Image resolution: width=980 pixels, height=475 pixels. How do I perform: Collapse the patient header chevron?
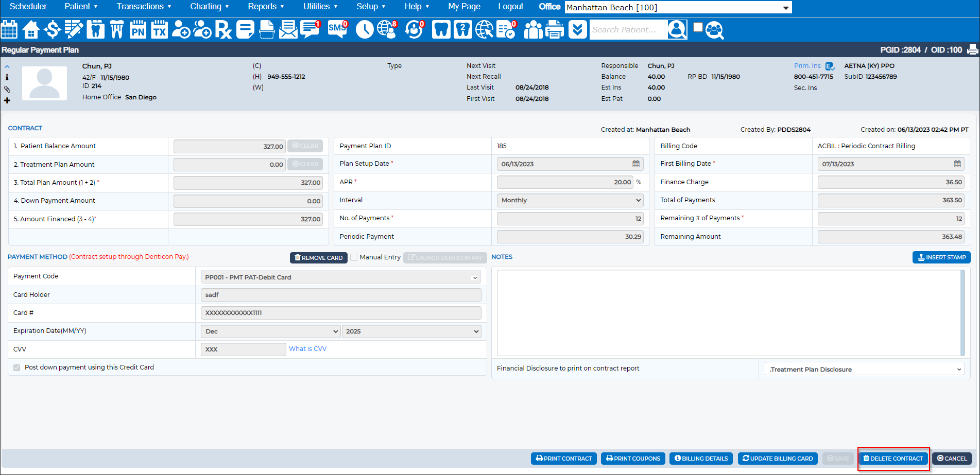[7, 66]
